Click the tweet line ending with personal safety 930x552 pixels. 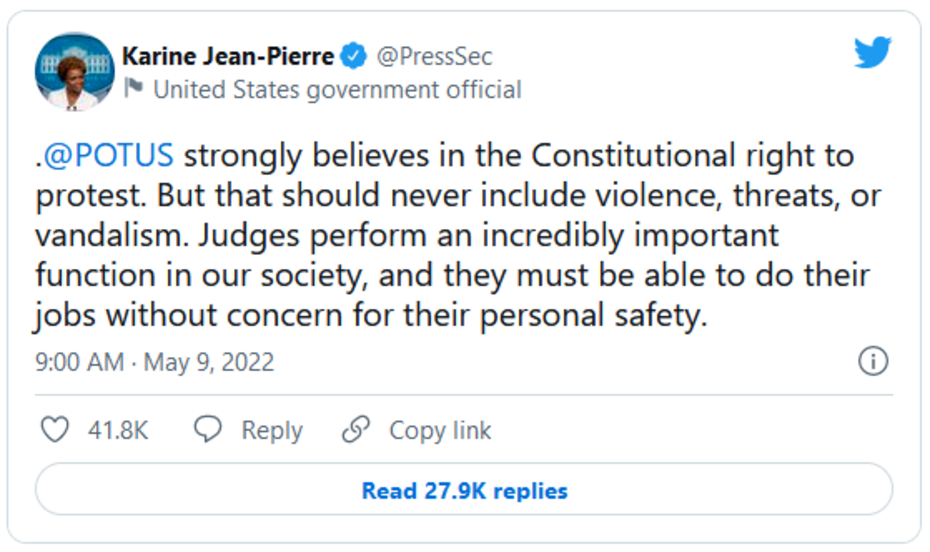click(x=370, y=316)
